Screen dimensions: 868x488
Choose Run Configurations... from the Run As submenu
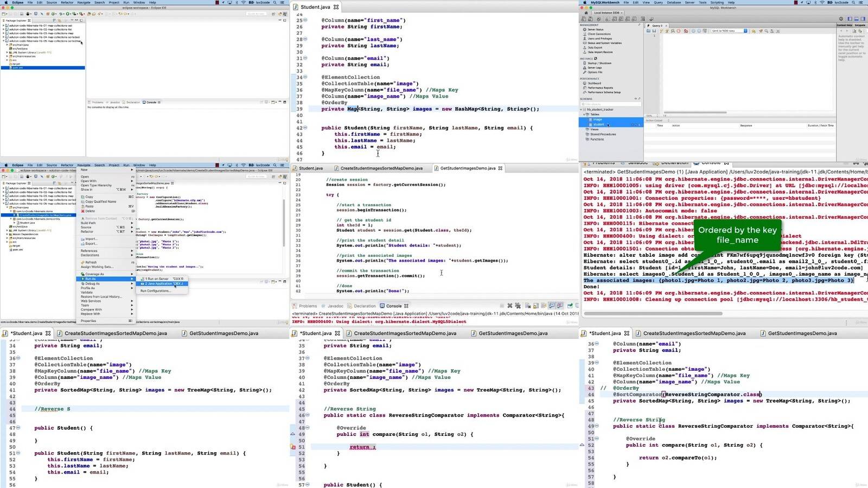click(x=155, y=291)
